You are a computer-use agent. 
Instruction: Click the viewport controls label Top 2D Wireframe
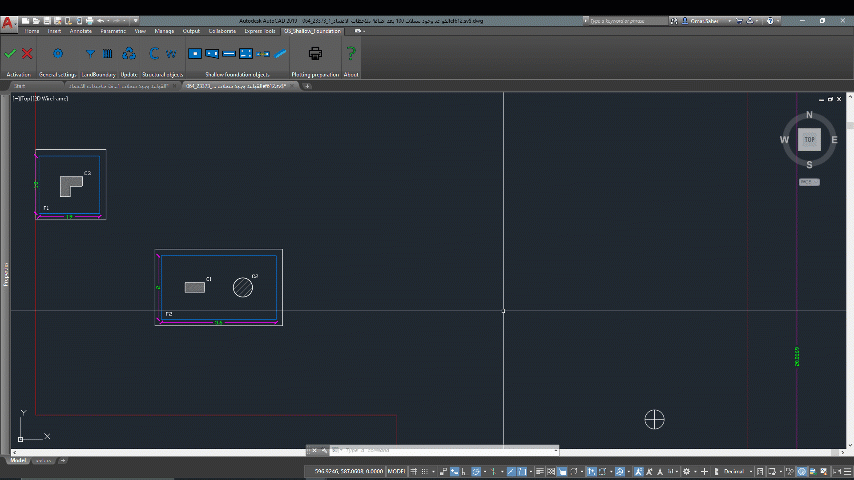(x=41, y=99)
